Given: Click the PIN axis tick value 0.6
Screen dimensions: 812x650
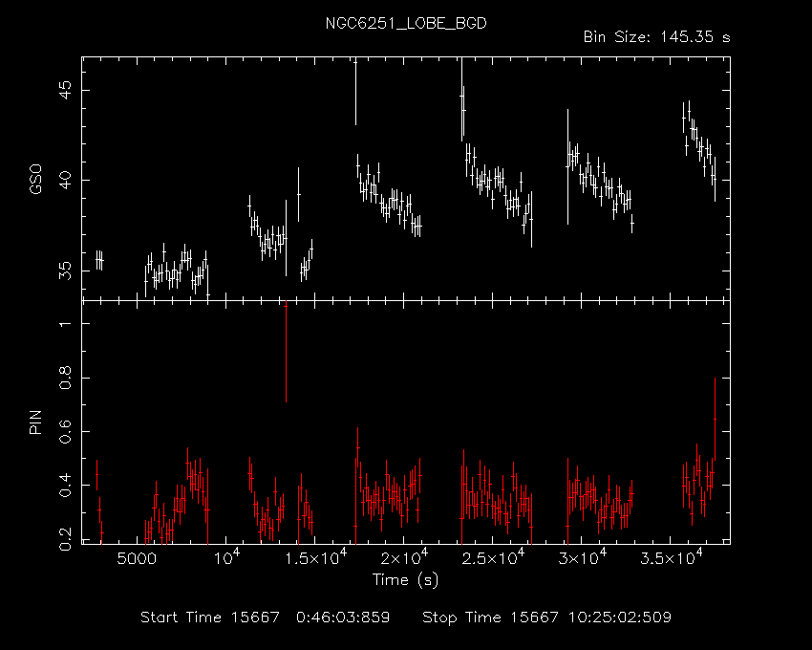Looking at the screenshot, I should (66, 431).
